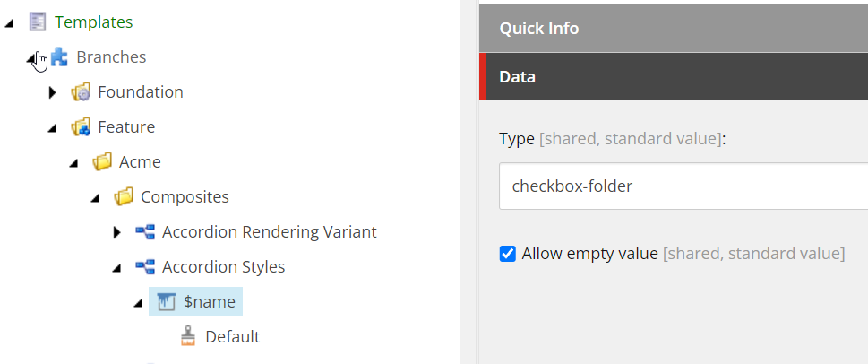Click the Branches puzzle-piece icon
This screenshot has height=364, width=868.
tap(59, 57)
